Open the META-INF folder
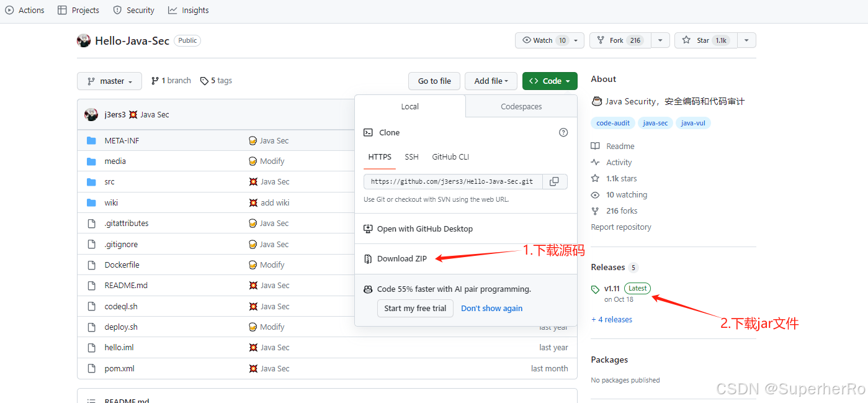Screen dimensions: 868x403 (x=122, y=141)
